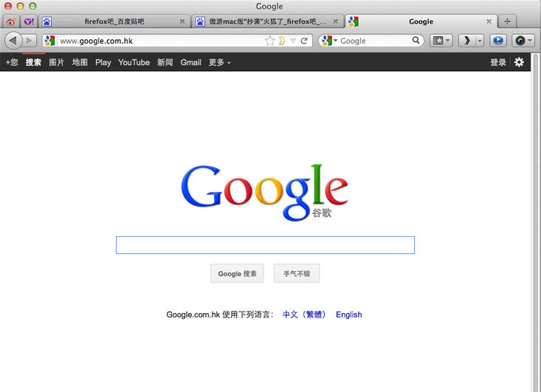Close the Google tab
The image size is (541, 392).
pos(489,21)
